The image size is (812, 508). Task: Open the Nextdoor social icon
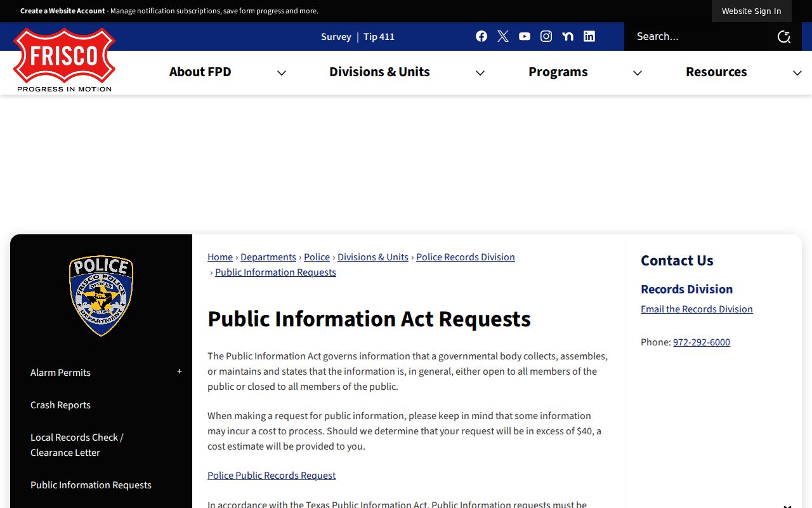(x=568, y=36)
